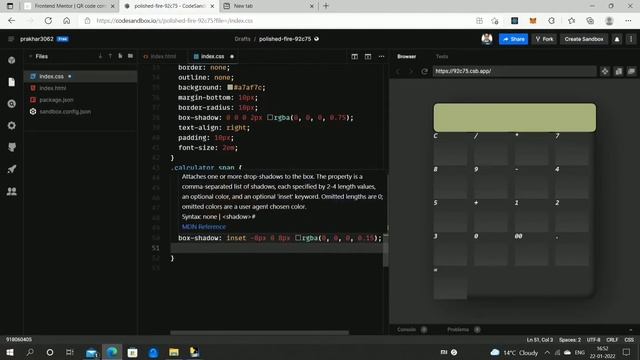Click the UTF-8 encoding status entry
This screenshot has height=360, width=640.
[593, 340]
